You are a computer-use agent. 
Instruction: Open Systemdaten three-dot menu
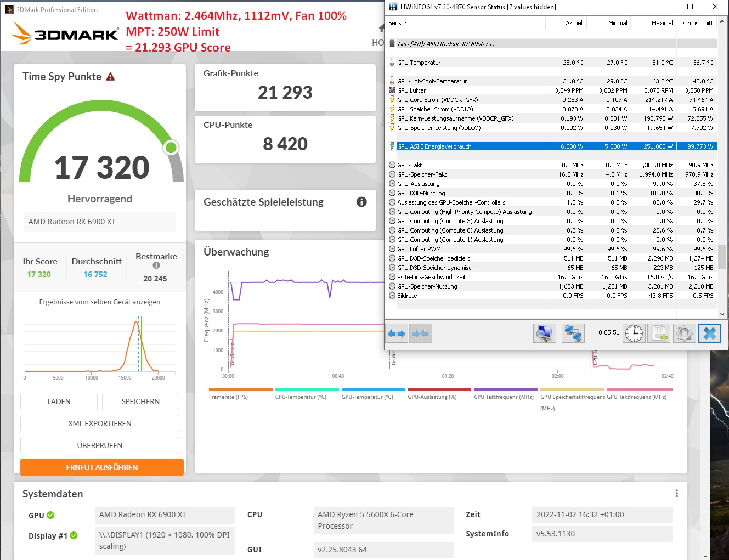[x=677, y=494]
